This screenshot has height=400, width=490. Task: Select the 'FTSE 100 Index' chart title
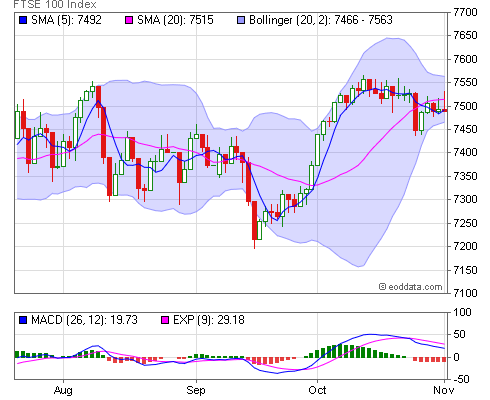pos(55,5)
